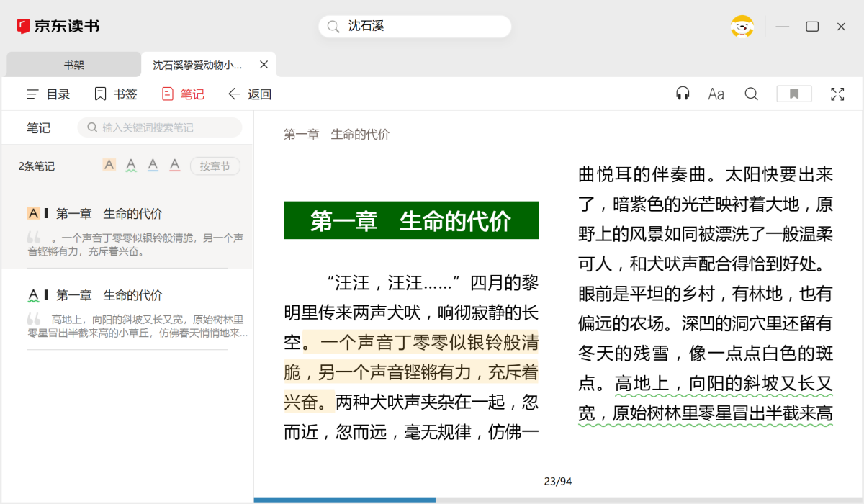864x504 pixels.
Task: Open font settings via Aa icon
Action: (x=716, y=94)
